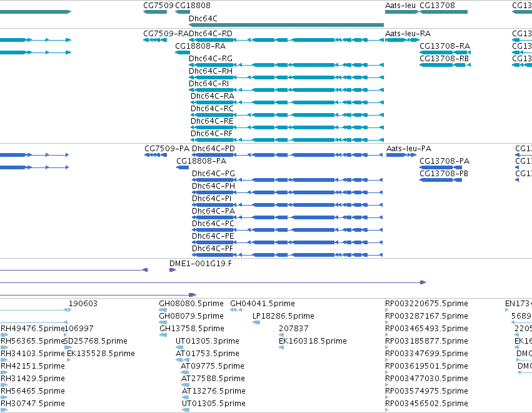Select EST RH49476.5prime
The width and height of the screenshot is (532, 413).
(x=33, y=329)
